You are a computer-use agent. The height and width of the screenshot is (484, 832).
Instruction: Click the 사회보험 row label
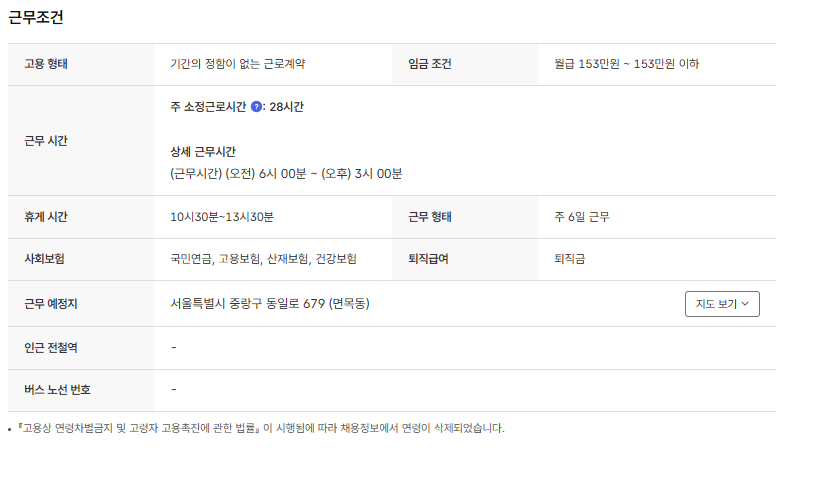[45, 258]
